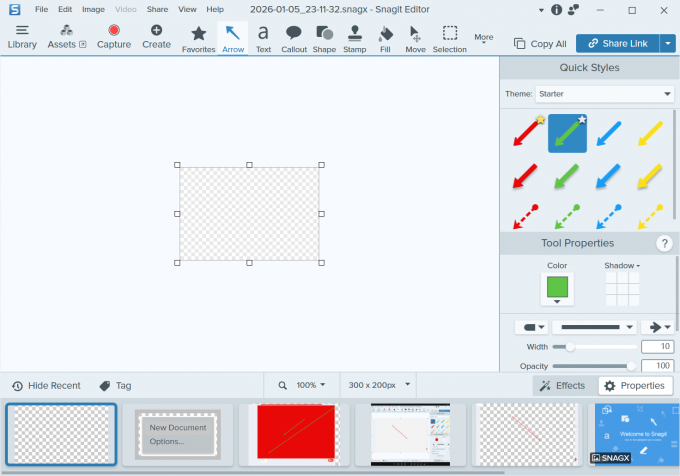
Task: Open the Image menu
Action: click(x=93, y=9)
